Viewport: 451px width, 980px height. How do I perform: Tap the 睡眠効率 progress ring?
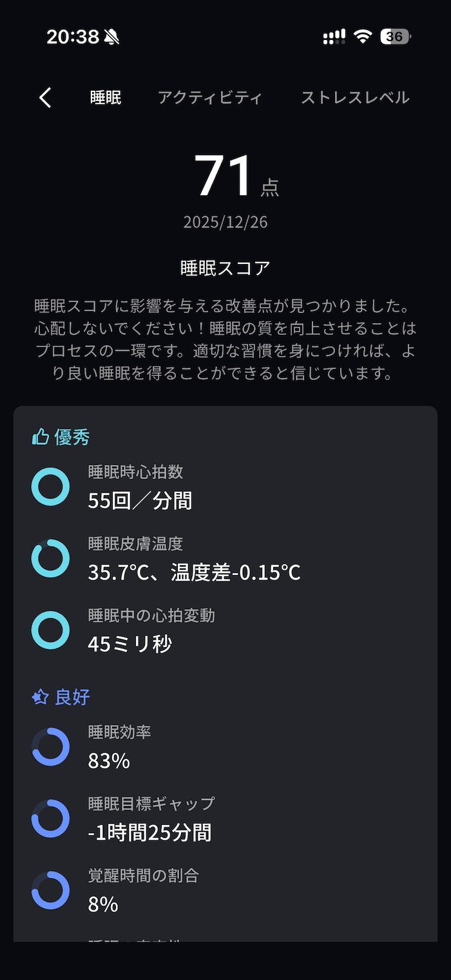click(50, 747)
